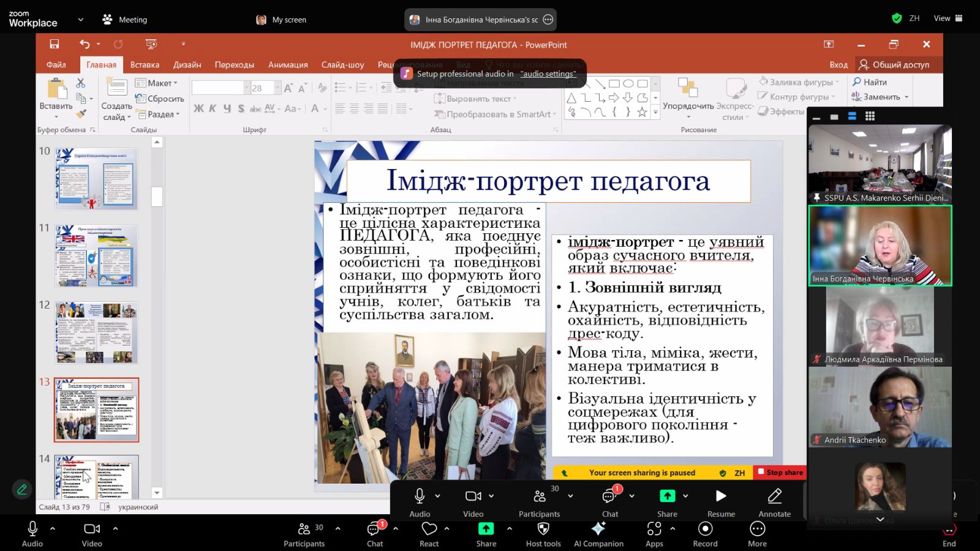Open AI Companion sparkle icon

tap(598, 528)
